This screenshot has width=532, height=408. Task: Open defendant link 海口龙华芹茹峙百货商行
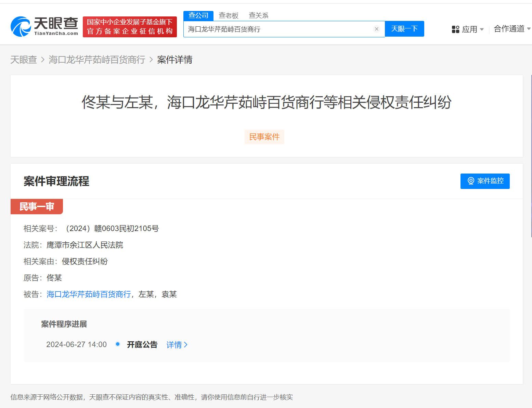(89, 294)
